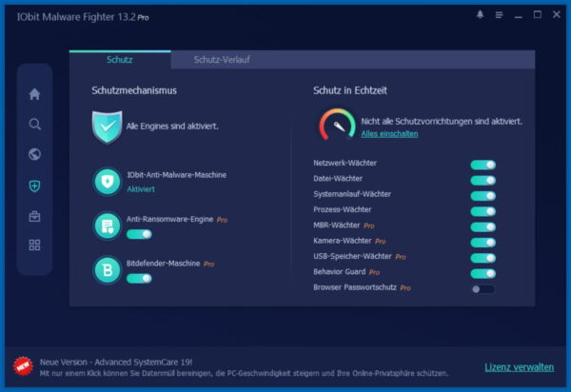Click the large check shield icon
Image resolution: width=571 pixels, height=392 pixels.
coord(107,127)
